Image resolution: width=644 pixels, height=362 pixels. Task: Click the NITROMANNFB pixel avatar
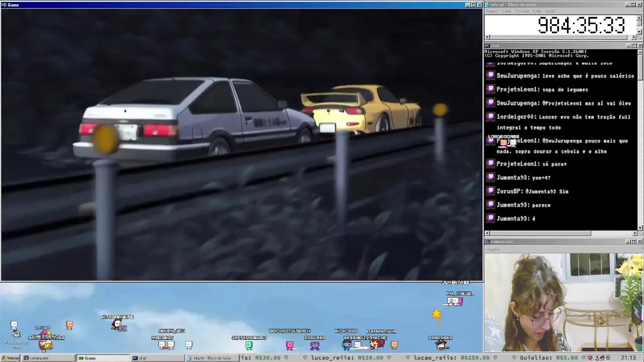click(119, 326)
